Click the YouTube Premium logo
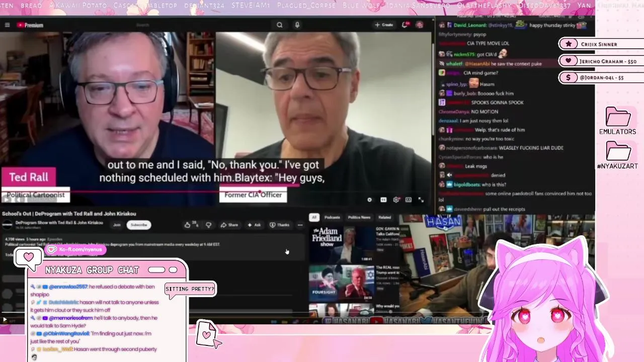The height and width of the screenshot is (362, 644). (30, 25)
